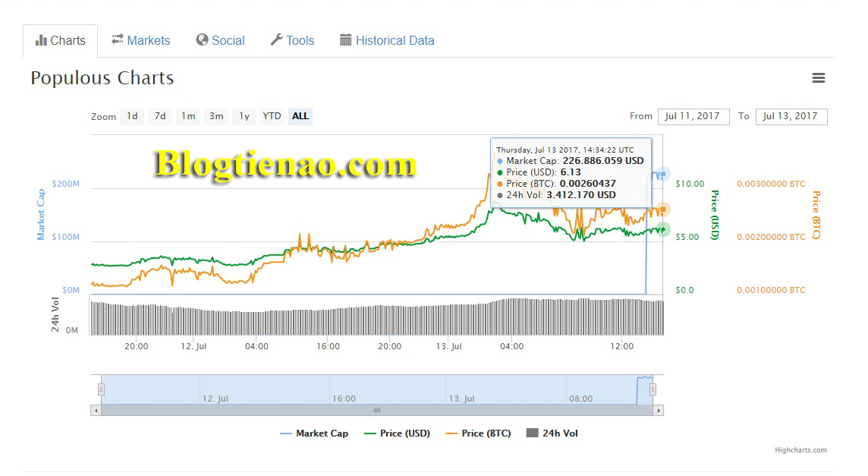868x476 pixels.
Task: Click the Populous Charts heading
Action: point(102,78)
